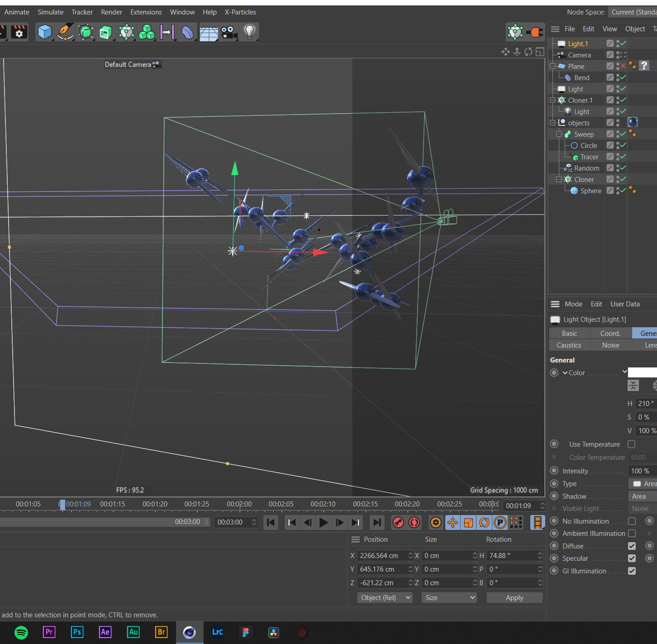Open Spotify from the taskbar

tap(21, 632)
